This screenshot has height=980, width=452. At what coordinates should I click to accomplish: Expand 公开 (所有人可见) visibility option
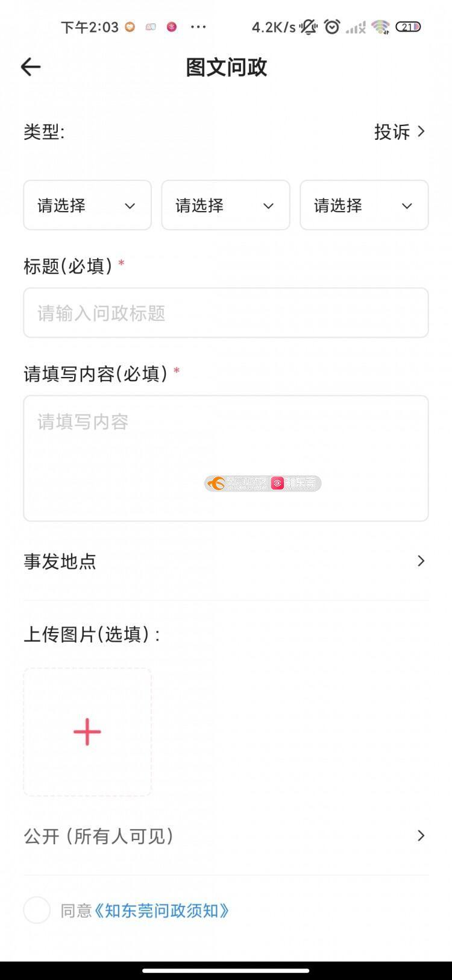coord(225,836)
